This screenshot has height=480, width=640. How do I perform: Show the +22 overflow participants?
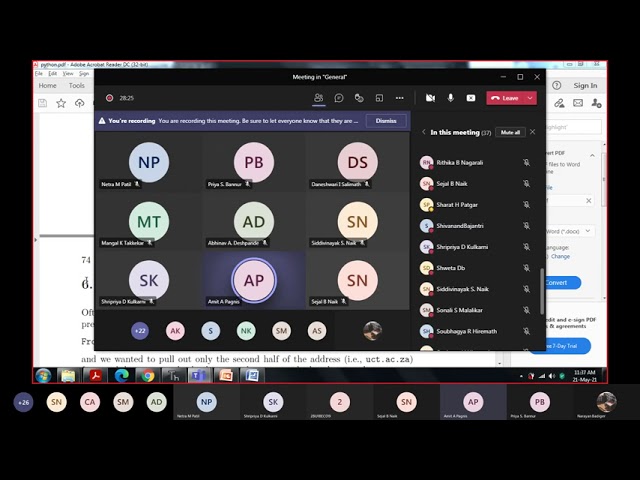pyautogui.click(x=140, y=331)
